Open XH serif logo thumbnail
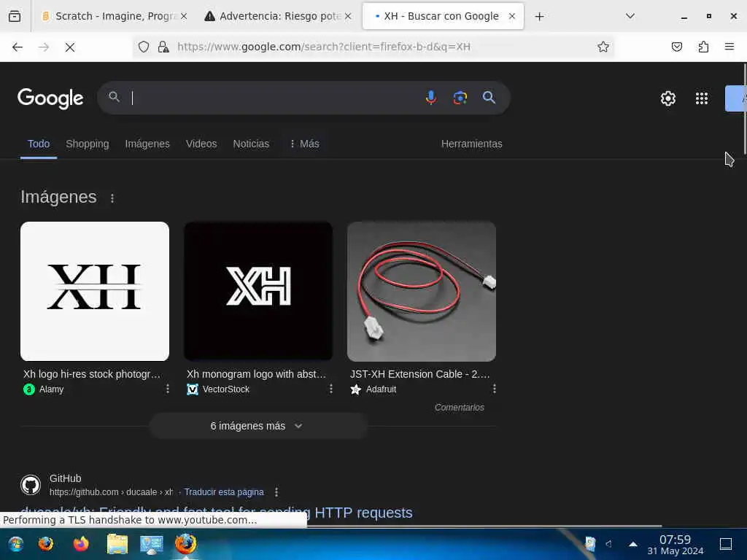This screenshot has width=747, height=560. point(95,292)
